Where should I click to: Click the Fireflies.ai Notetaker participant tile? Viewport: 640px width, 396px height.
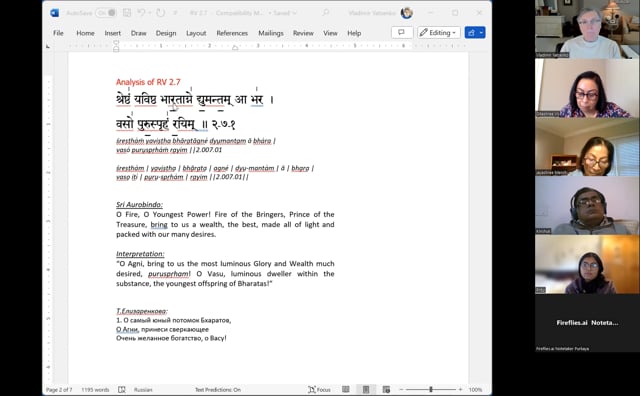point(587,323)
